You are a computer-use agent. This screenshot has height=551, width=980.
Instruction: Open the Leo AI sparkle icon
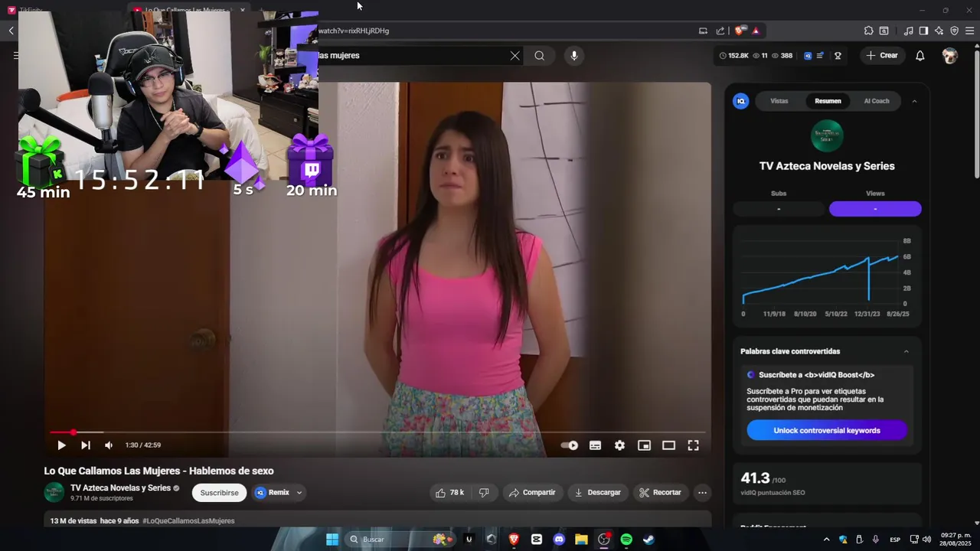(939, 31)
